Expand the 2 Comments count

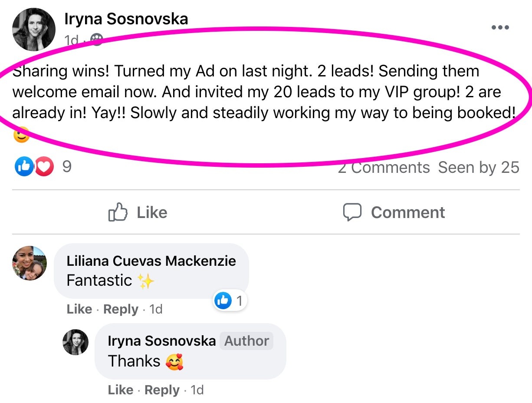pos(384,168)
